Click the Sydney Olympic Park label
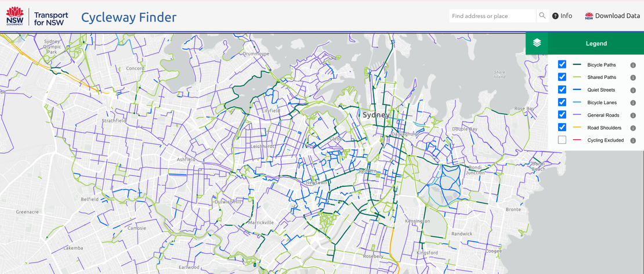This screenshot has width=644, height=274. 52,47
